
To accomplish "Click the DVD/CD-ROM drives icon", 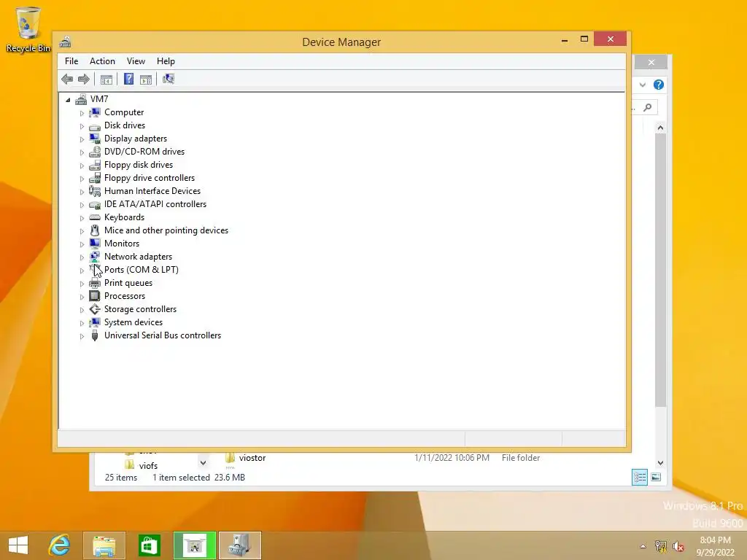I will 95,152.
